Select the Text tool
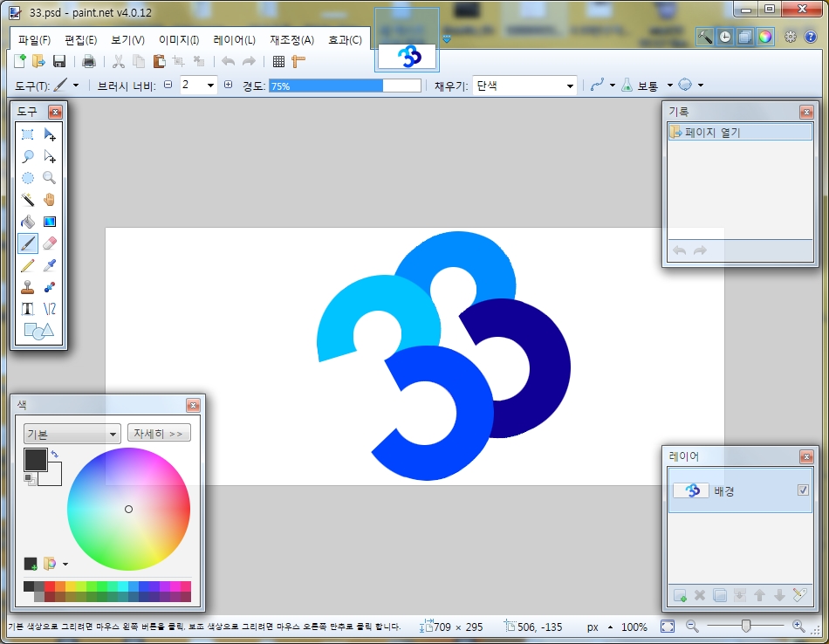This screenshot has width=829, height=644. (x=28, y=309)
